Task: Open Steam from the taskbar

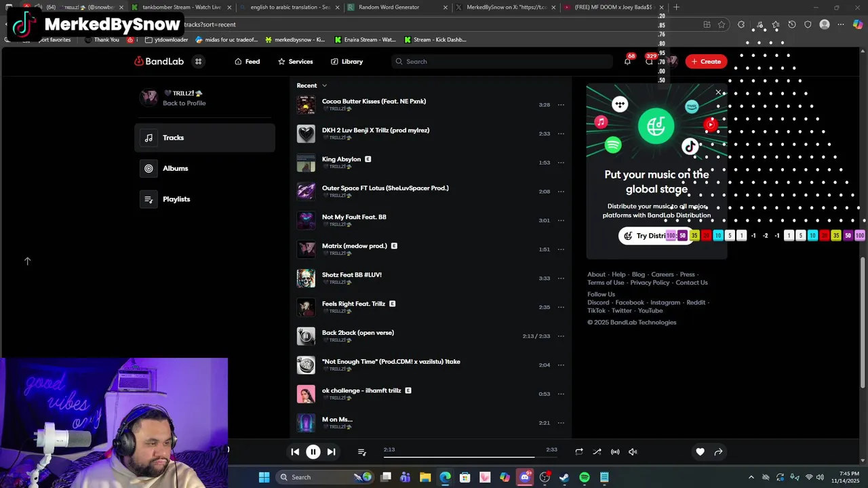Action: 564,477
